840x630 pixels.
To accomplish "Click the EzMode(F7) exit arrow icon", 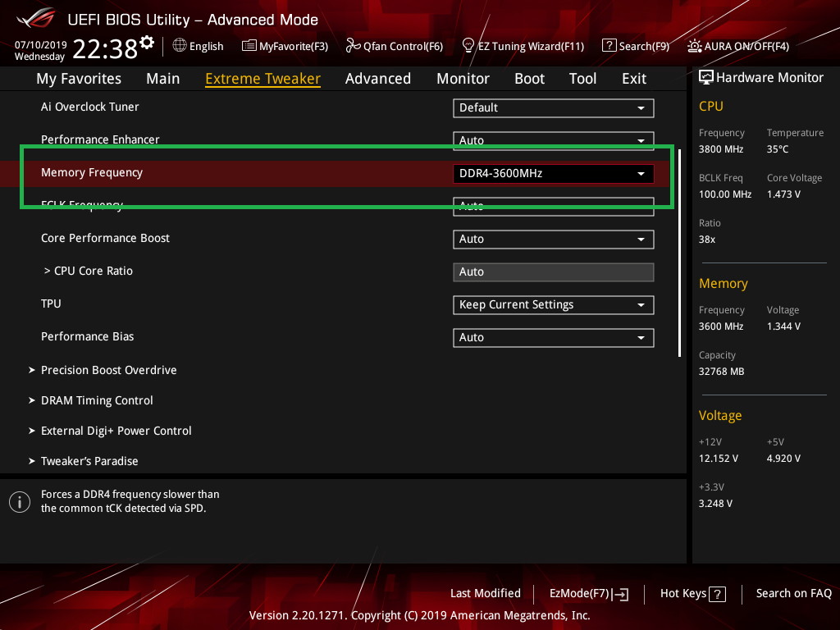I will (621, 594).
